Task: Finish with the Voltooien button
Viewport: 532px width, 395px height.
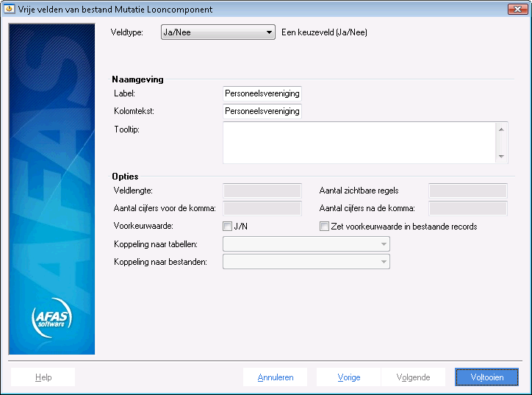Action: (x=487, y=377)
